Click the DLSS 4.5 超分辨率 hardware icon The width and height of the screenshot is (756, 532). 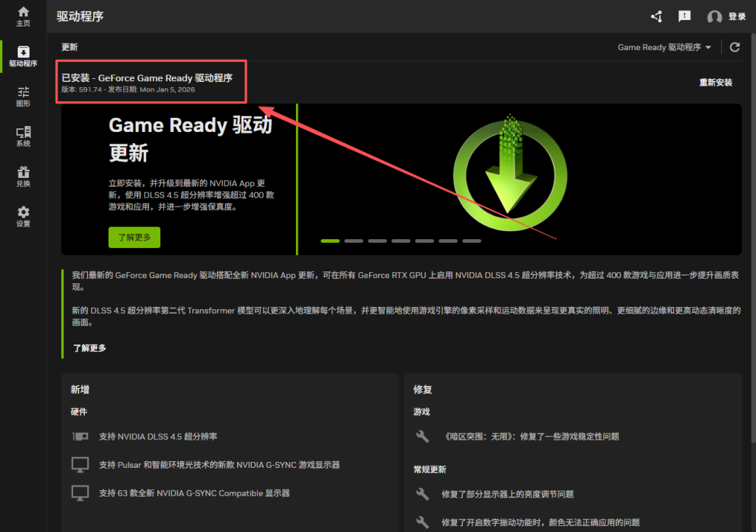[x=80, y=437]
